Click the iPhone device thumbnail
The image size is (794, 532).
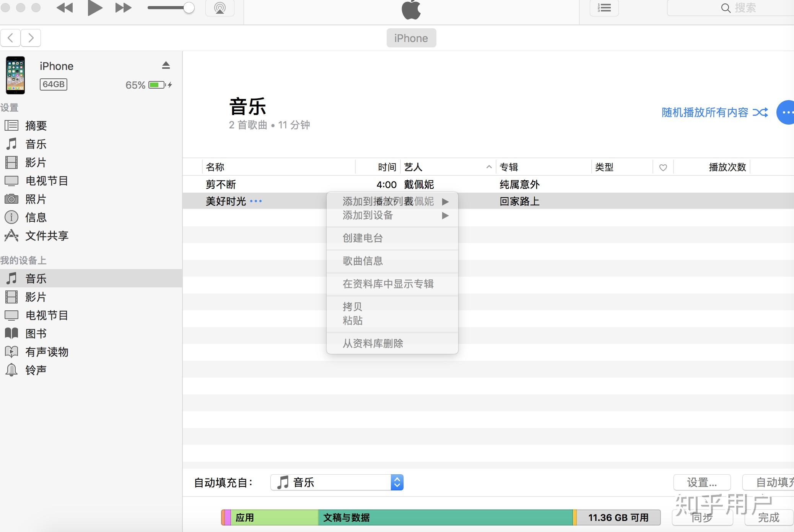point(15,75)
